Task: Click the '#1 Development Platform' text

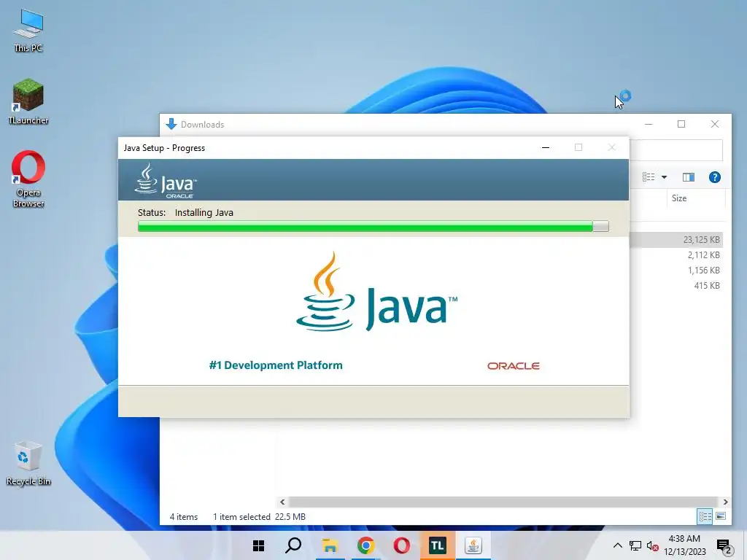Action: tap(275, 365)
